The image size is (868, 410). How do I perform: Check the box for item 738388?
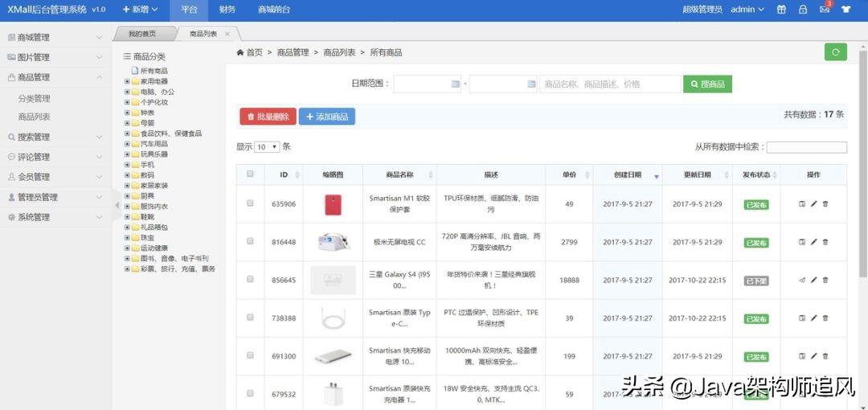click(x=250, y=318)
